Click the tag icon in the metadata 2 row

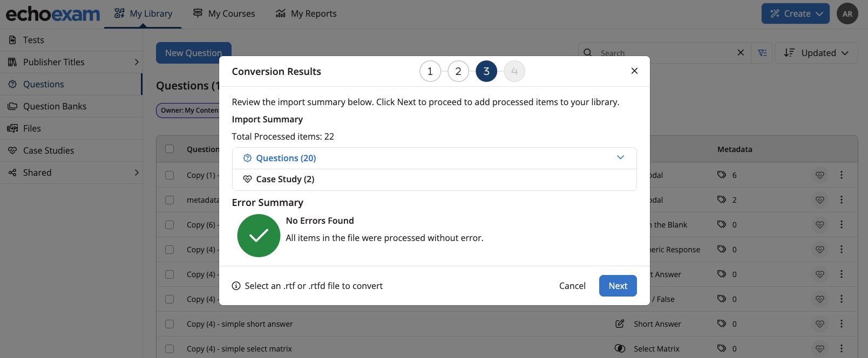pos(721,199)
